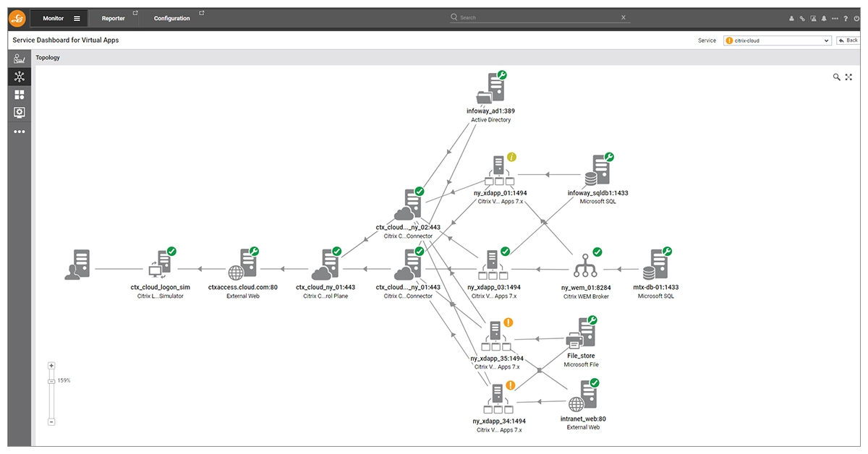The height and width of the screenshot is (454, 868).
Task: Open the Configuration tab
Action: click(x=172, y=19)
